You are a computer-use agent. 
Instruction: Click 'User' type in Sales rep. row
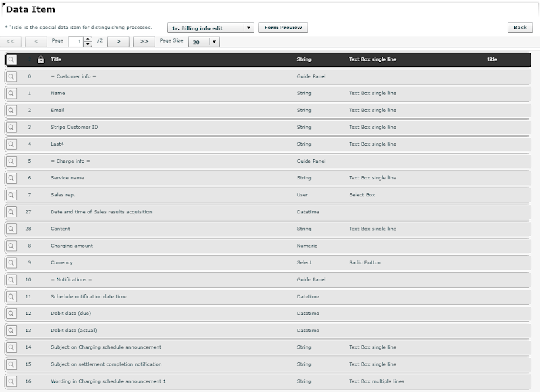pyautogui.click(x=302, y=195)
